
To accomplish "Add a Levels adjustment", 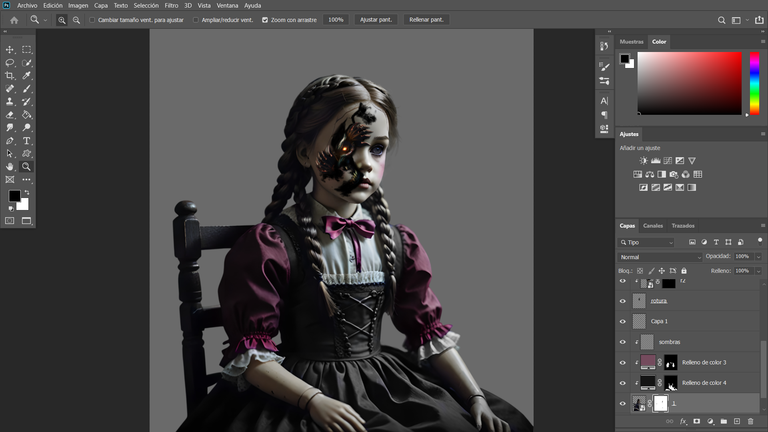I will coord(655,161).
